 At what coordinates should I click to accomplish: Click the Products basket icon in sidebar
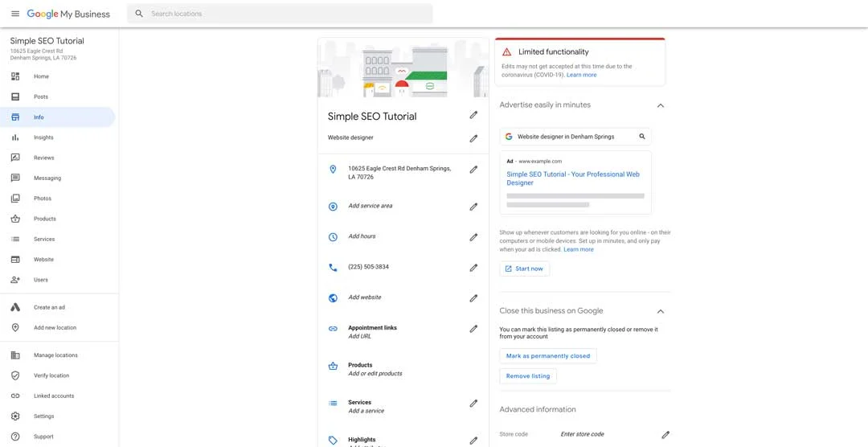pyautogui.click(x=15, y=219)
